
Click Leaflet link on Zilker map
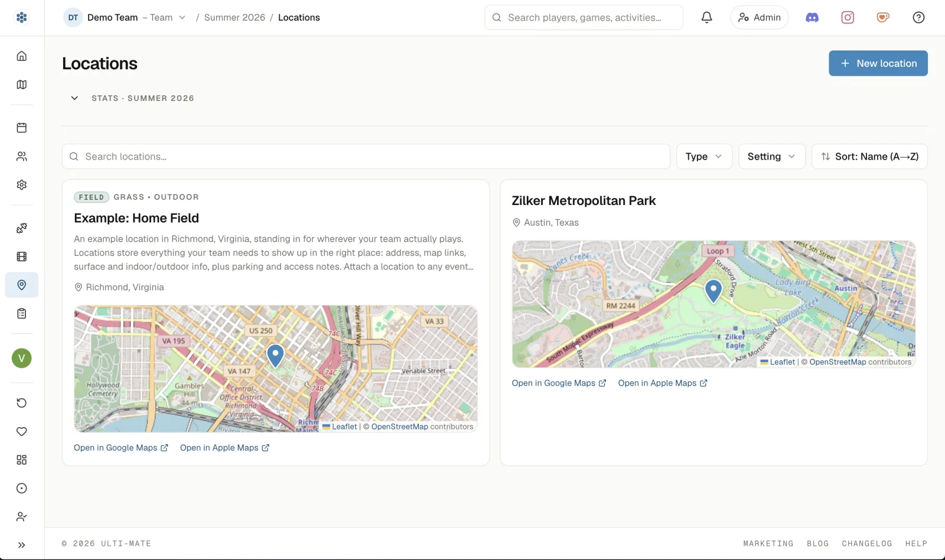pos(778,362)
